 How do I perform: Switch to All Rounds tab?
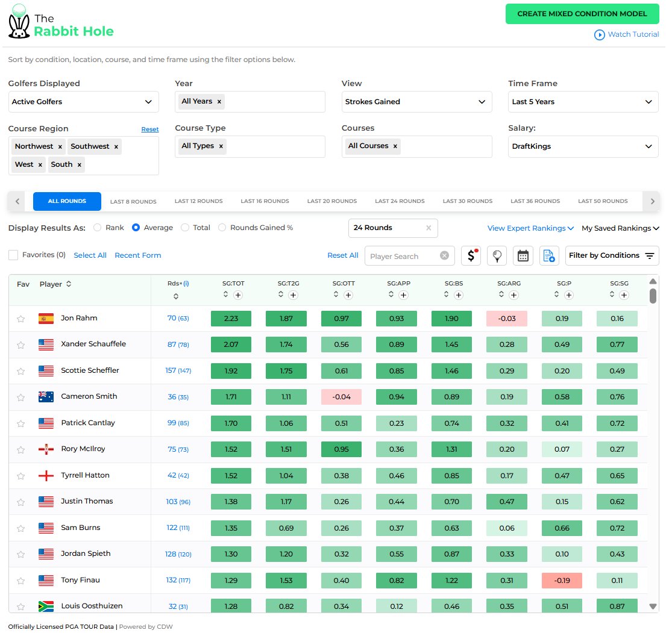(x=68, y=201)
